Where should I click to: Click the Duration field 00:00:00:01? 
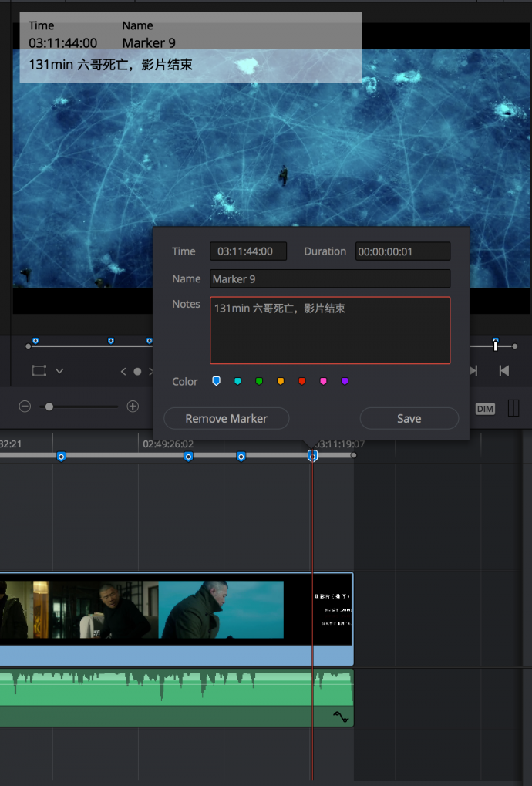pyautogui.click(x=402, y=251)
